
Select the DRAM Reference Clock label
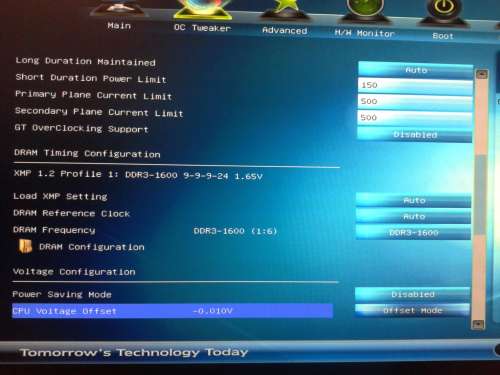click(x=71, y=213)
